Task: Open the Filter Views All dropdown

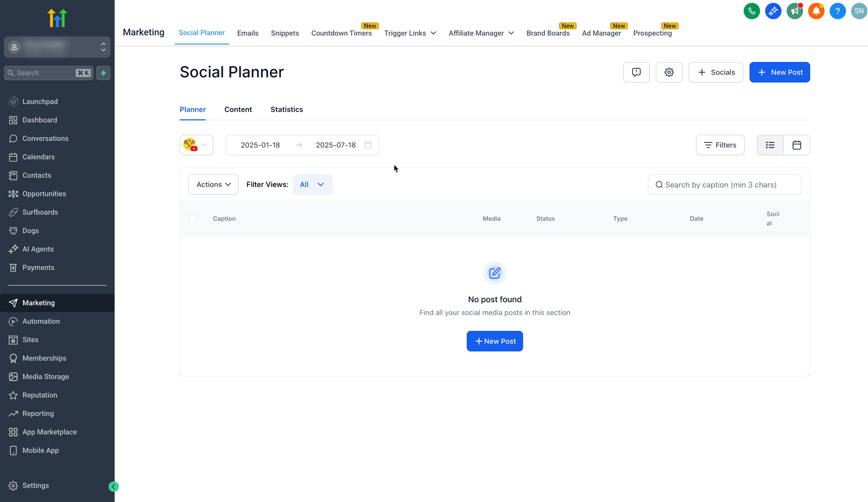Action: (313, 184)
